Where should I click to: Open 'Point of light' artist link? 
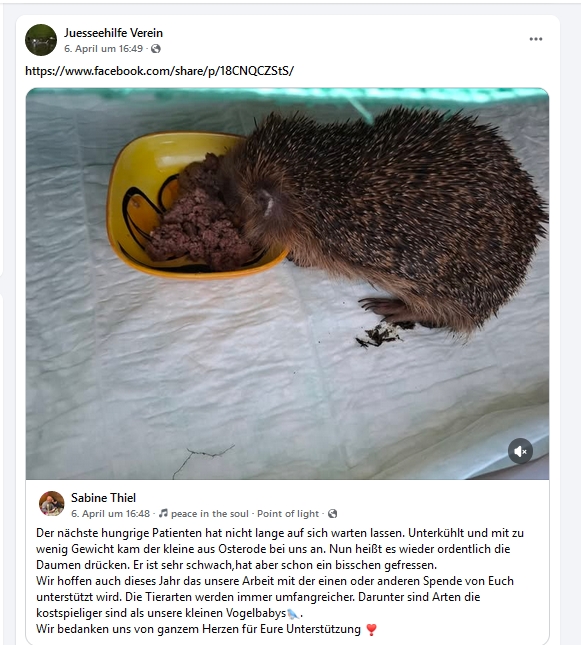(288, 513)
